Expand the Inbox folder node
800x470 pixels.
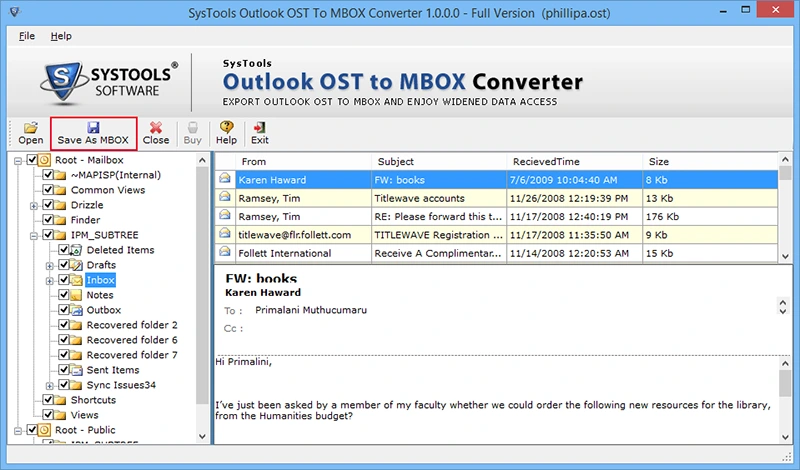49,281
